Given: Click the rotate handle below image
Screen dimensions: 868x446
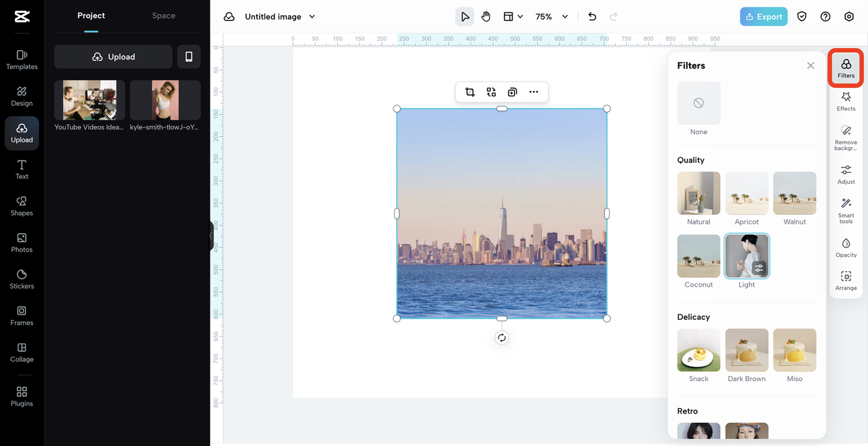Looking at the screenshot, I should [x=502, y=338].
